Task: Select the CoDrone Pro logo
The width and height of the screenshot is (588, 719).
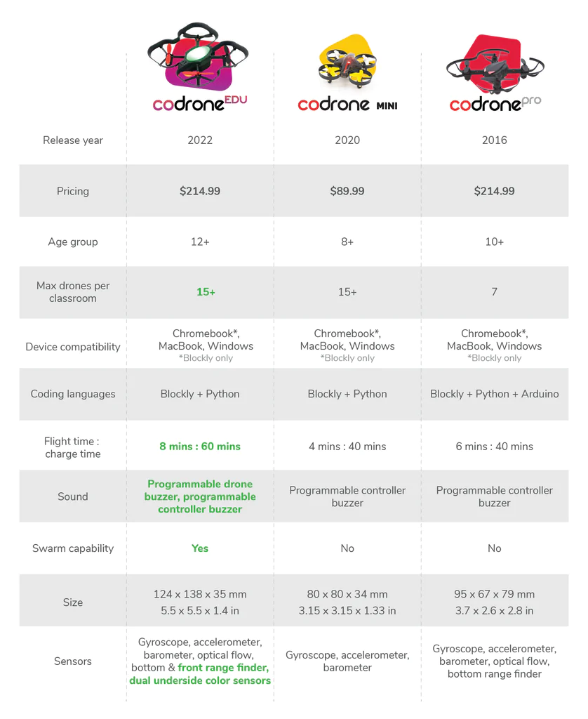Action: (495, 105)
